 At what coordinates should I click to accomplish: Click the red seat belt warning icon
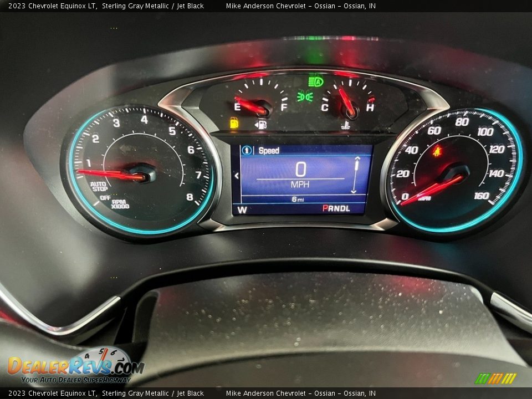[437, 151]
